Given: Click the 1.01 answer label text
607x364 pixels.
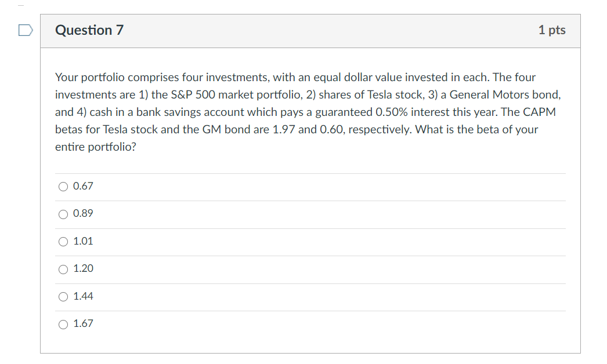Looking at the screenshot, I should [x=83, y=241].
